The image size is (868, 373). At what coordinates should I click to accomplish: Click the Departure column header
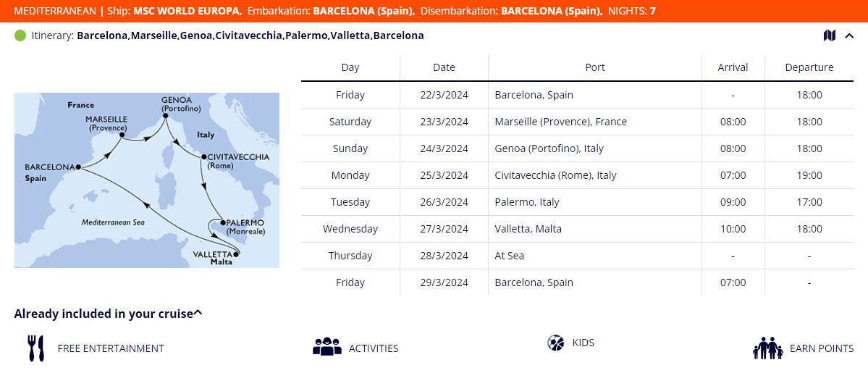click(x=809, y=67)
